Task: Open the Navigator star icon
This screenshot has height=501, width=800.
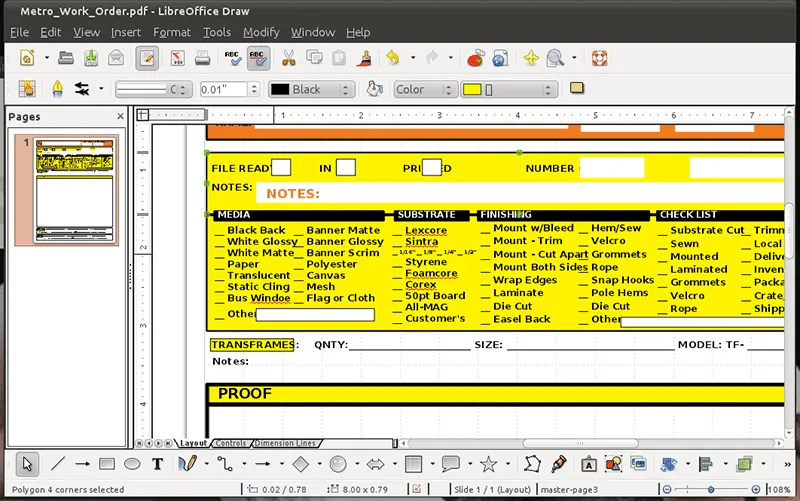Action: point(530,58)
